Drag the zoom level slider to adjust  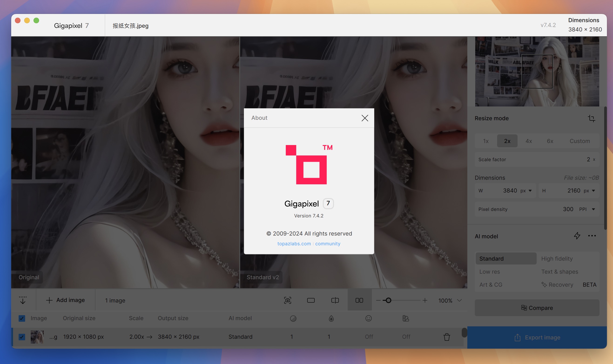click(388, 301)
